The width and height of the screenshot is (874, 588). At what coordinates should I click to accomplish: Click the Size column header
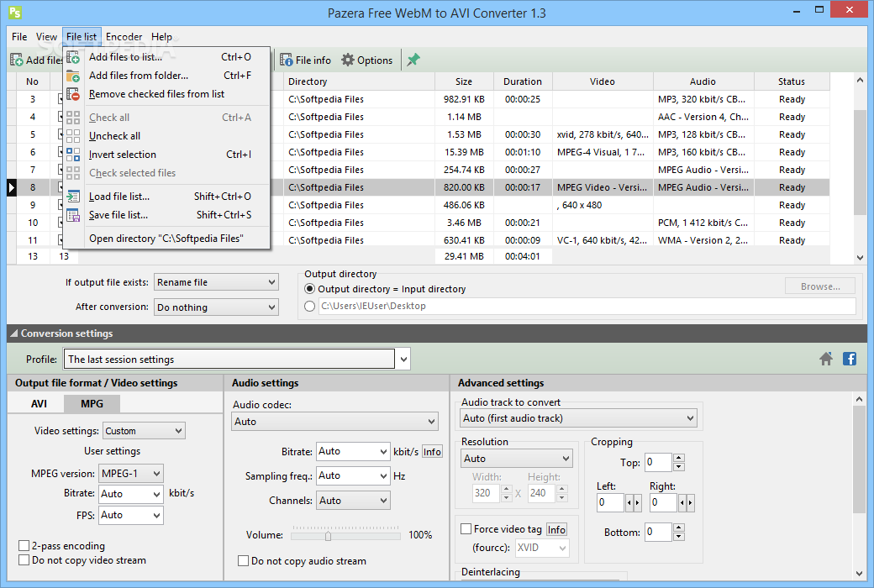tap(464, 81)
